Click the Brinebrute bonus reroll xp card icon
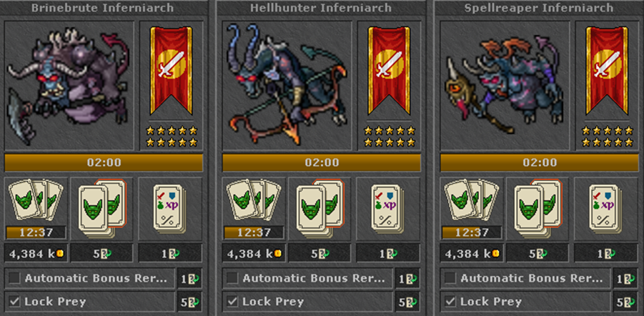The image size is (644, 316). (169, 207)
